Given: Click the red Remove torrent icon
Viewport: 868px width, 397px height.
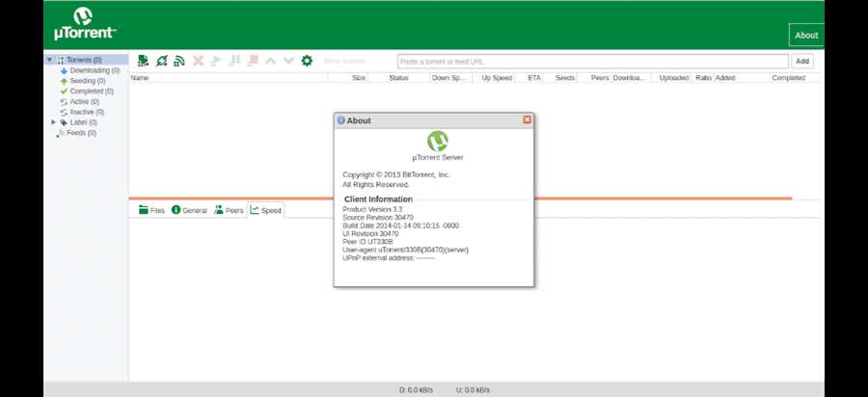Looking at the screenshot, I should click(198, 61).
